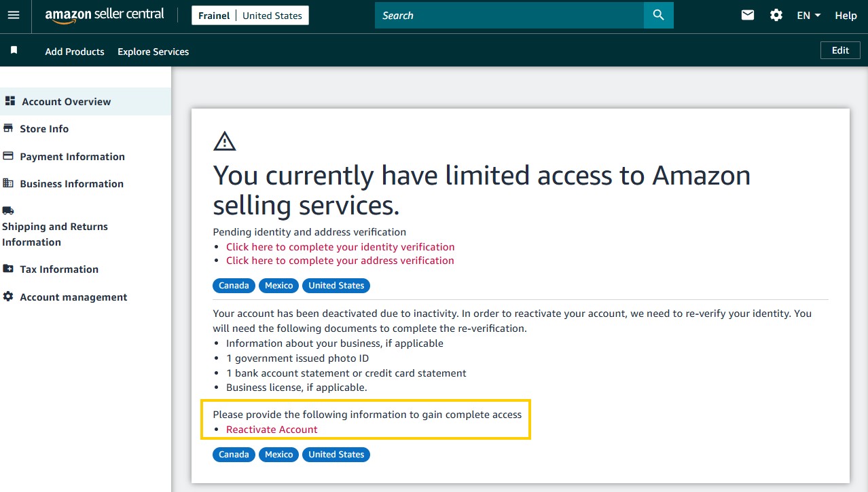
Task: Click the upper Canada badge
Action: (x=234, y=286)
